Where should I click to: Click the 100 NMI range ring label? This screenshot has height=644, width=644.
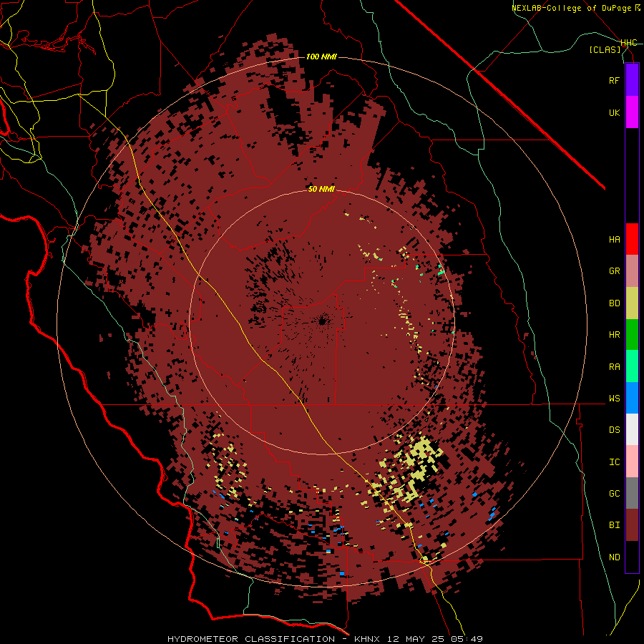(x=321, y=57)
